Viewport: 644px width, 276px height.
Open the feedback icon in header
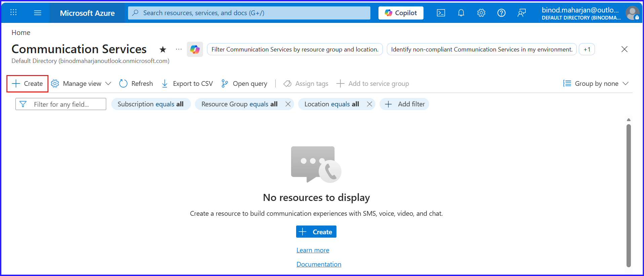click(522, 13)
